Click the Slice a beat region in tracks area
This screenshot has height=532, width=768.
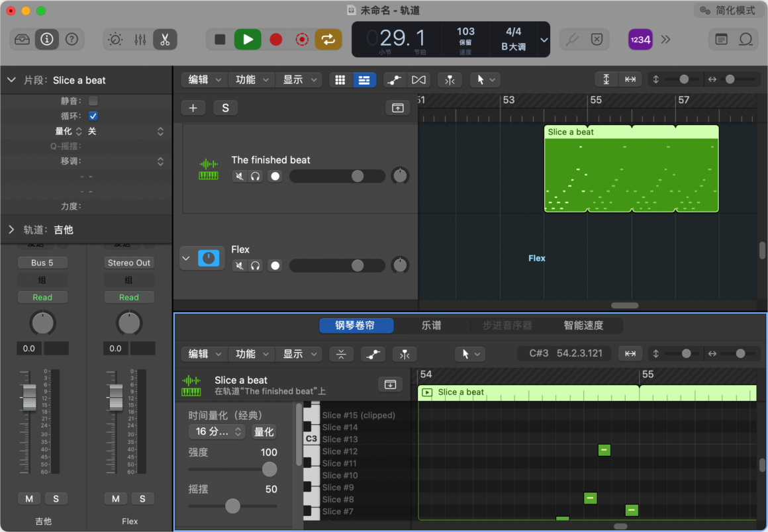pos(632,169)
